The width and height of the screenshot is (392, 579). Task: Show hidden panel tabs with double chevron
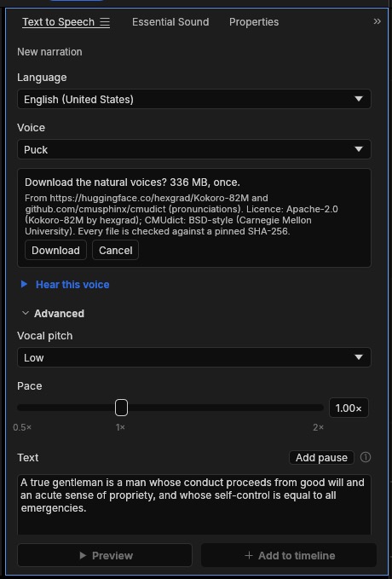click(377, 21)
